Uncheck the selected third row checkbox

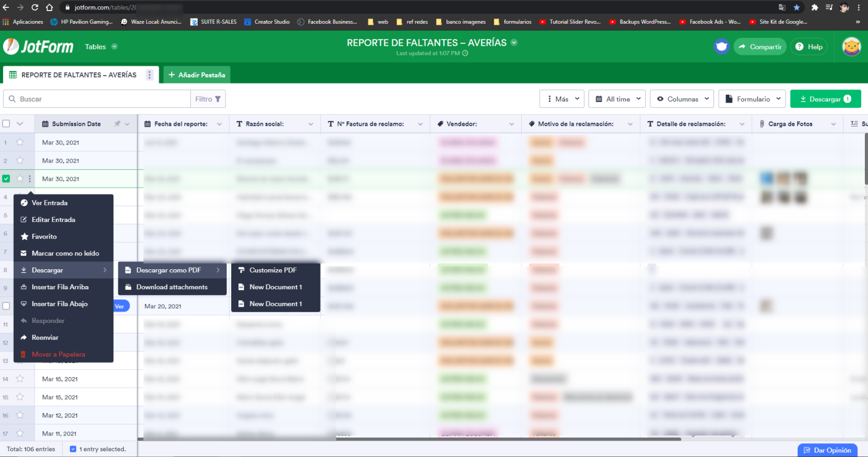pyautogui.click(x=6, y=179)
